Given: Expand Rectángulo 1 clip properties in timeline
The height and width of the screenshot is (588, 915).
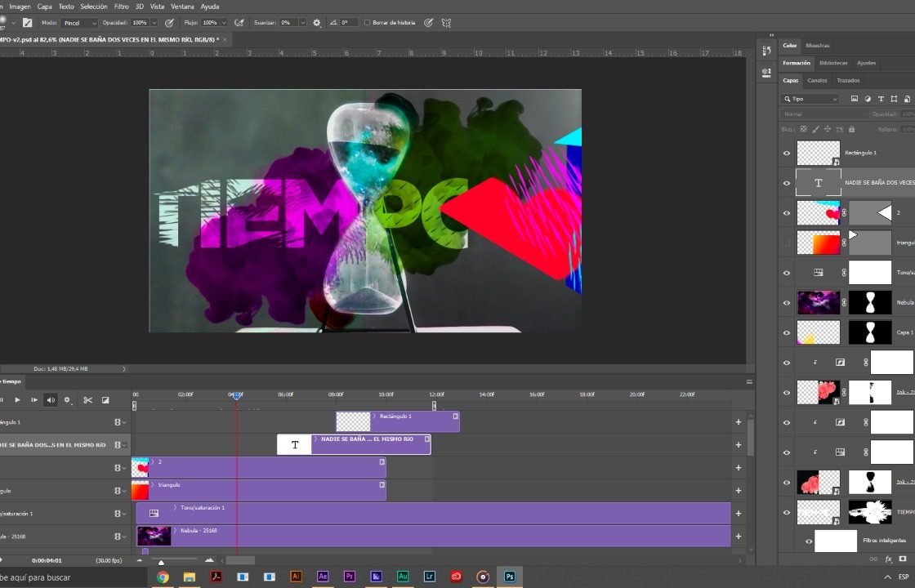Looking at the screenshot, I should point(375,416).
